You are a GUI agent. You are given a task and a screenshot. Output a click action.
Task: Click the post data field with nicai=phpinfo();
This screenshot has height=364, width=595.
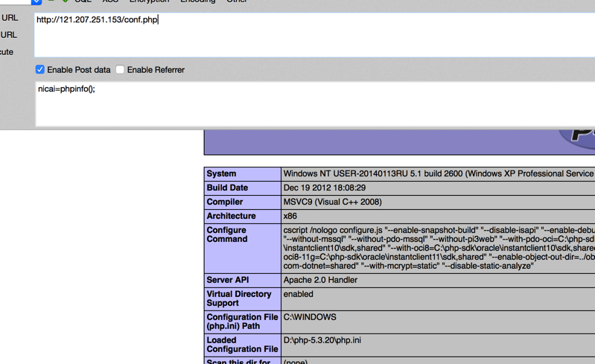click(315, 104)
